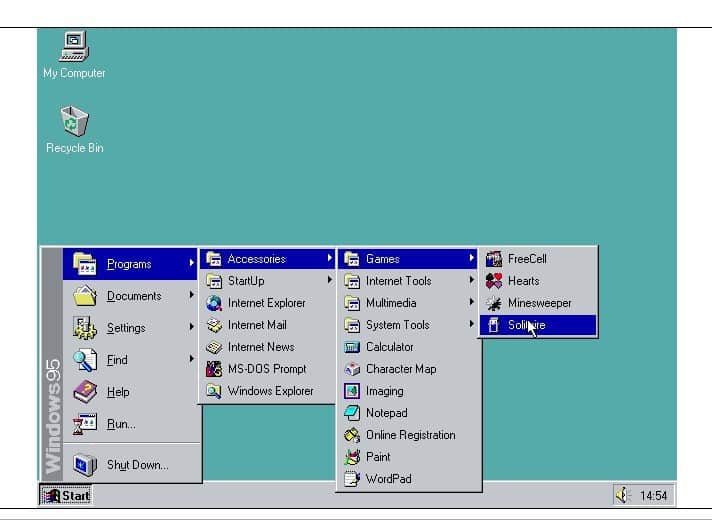Launch Solitaire from Games menu

click(538, 325)
